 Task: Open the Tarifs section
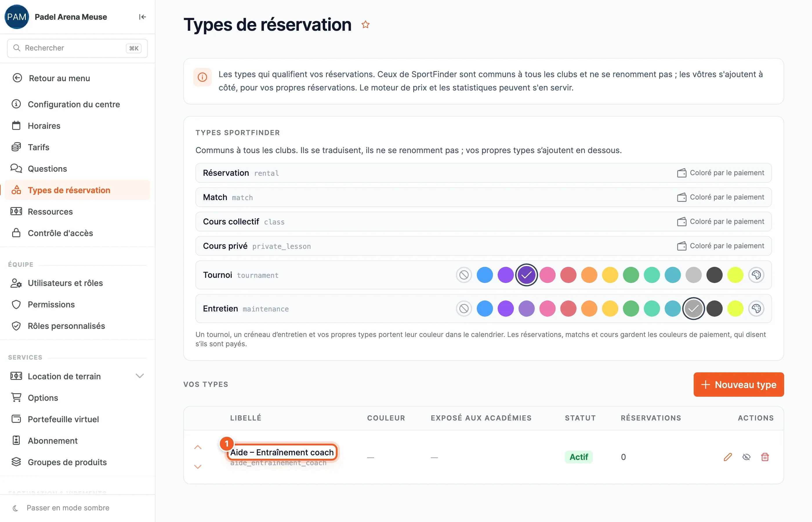pos(77,147)
